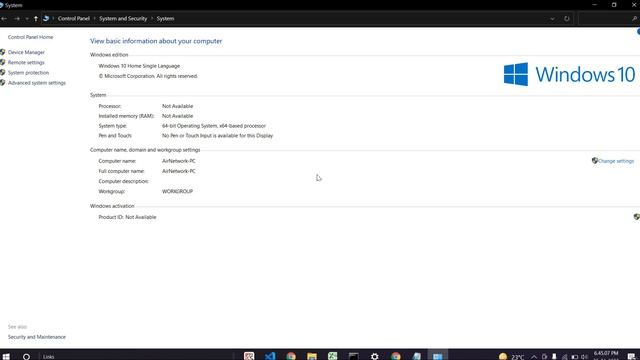Click the weather 23°C widget
Viewport: 640px width, 360px height.
tap(511, 356)
